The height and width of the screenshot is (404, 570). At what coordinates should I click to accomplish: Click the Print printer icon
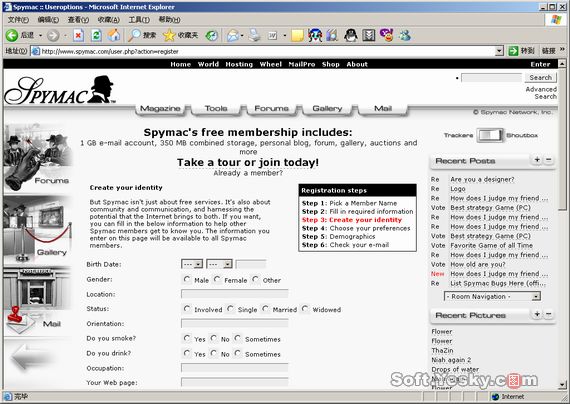(254, 35)
